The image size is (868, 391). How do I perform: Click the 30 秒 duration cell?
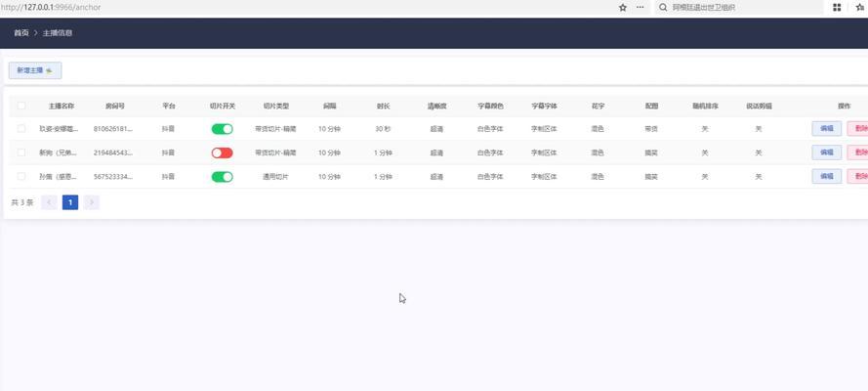(383, 129)
